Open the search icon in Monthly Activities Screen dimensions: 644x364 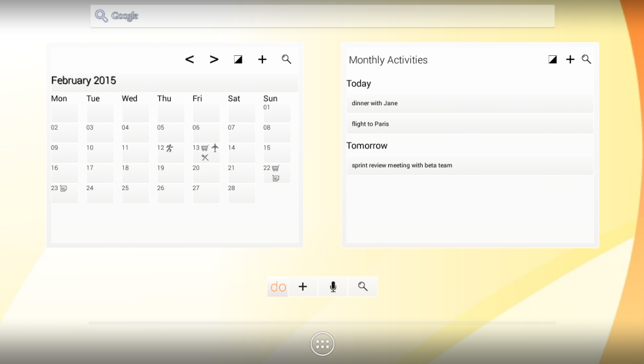(x=586, y=59)
